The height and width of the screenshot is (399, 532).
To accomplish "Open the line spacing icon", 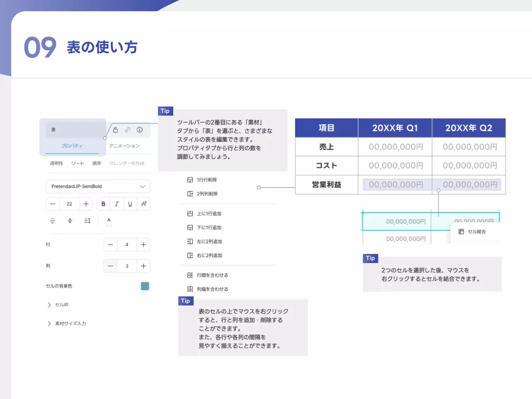I will (87, 221).
